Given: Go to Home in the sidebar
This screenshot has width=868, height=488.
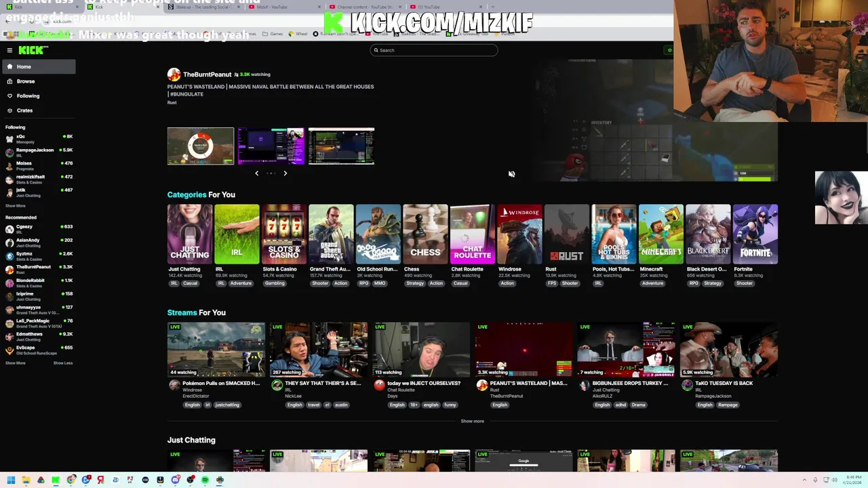Looking at the screenshot, I should [38, 66].
